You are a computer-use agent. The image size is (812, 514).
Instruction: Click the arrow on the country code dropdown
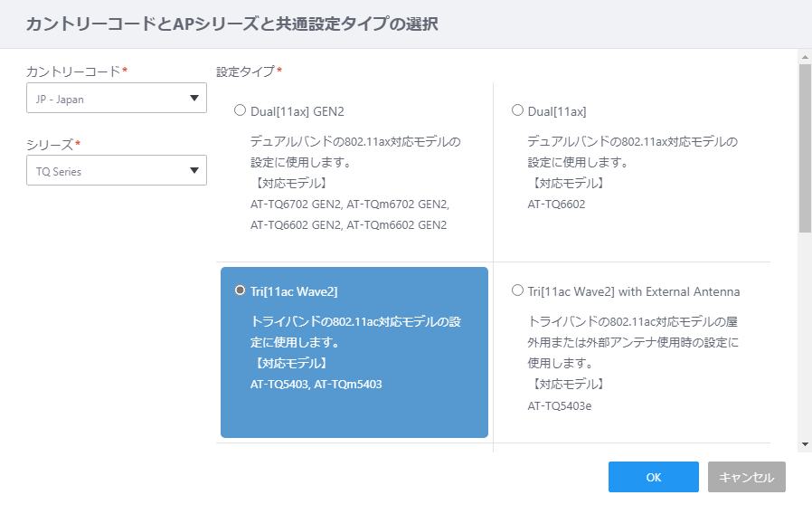(x=194, y=98)
